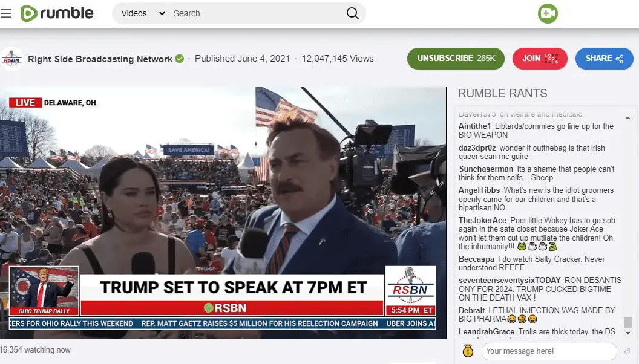Click the Rumble logo
The image size is (639, 364).
(57, 13)
